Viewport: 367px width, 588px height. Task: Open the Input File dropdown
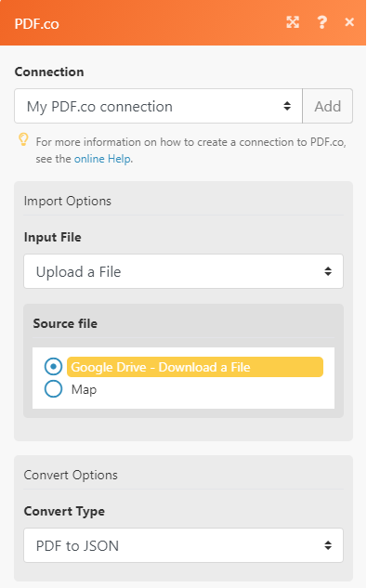(184, 271)
